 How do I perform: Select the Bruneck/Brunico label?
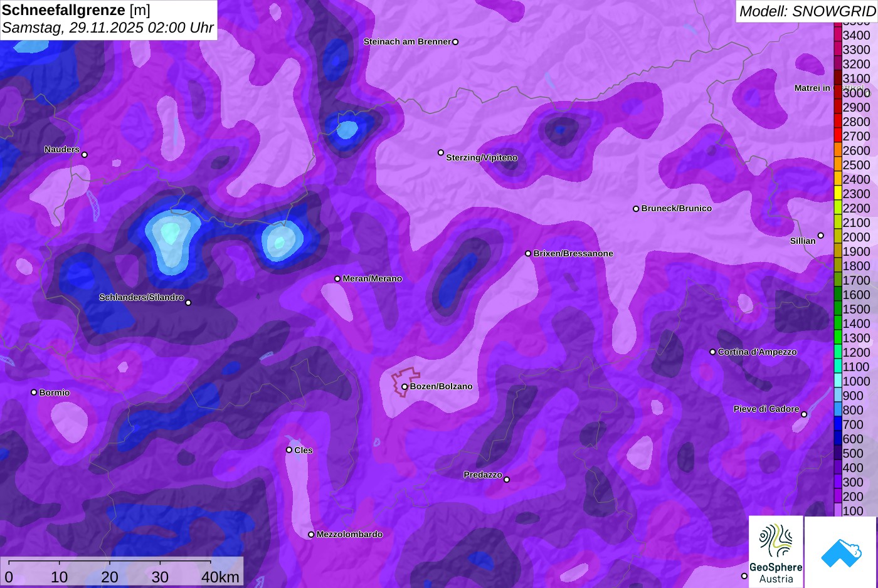[677, 208]
